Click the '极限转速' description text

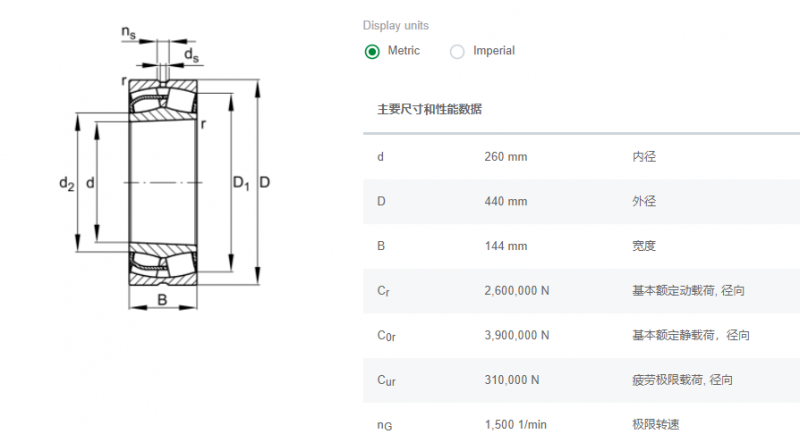tap(656, 424)
